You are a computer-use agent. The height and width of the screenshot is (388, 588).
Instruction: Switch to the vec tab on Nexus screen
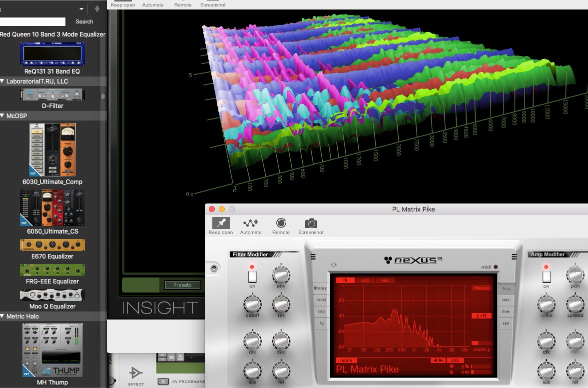[x=385, y=280]
